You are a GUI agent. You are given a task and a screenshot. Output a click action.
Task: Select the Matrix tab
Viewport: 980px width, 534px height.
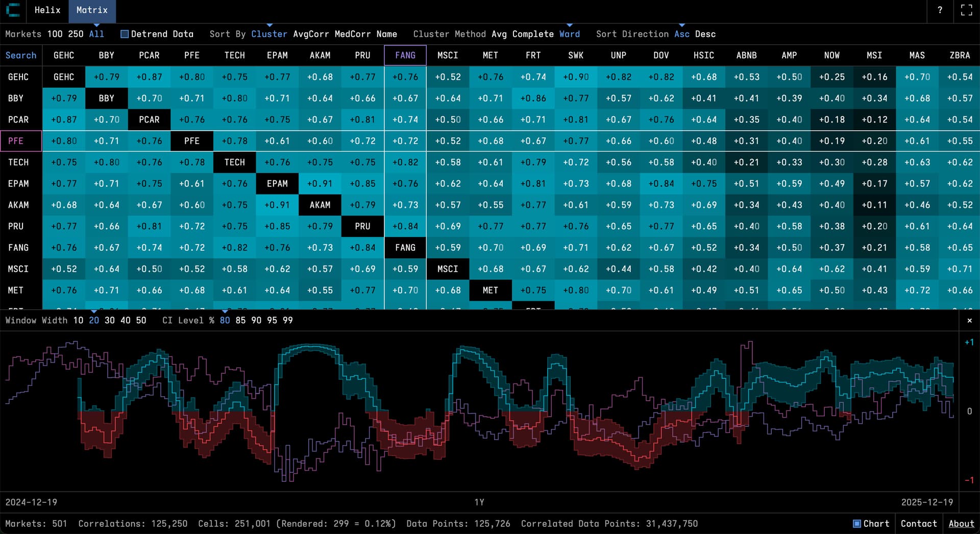(x=92, y=10)
